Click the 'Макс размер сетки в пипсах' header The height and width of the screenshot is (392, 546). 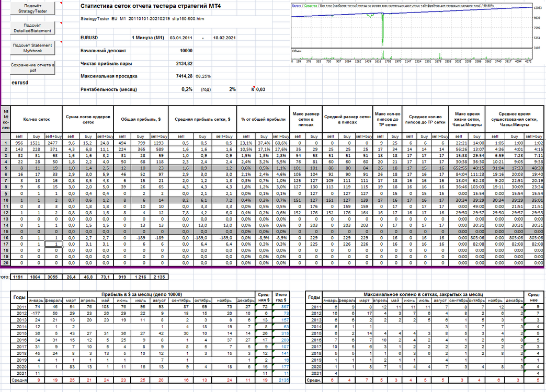[306, 119]
